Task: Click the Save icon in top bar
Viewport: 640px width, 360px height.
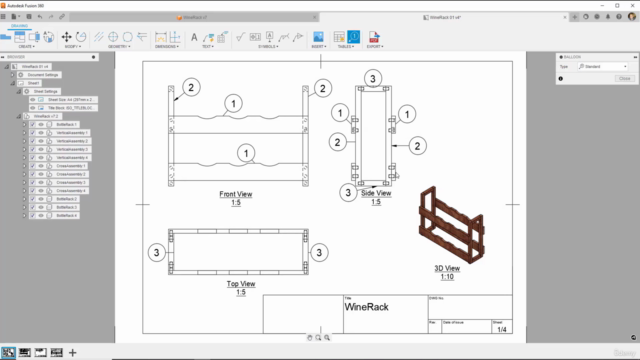Action: coord(29,17)
